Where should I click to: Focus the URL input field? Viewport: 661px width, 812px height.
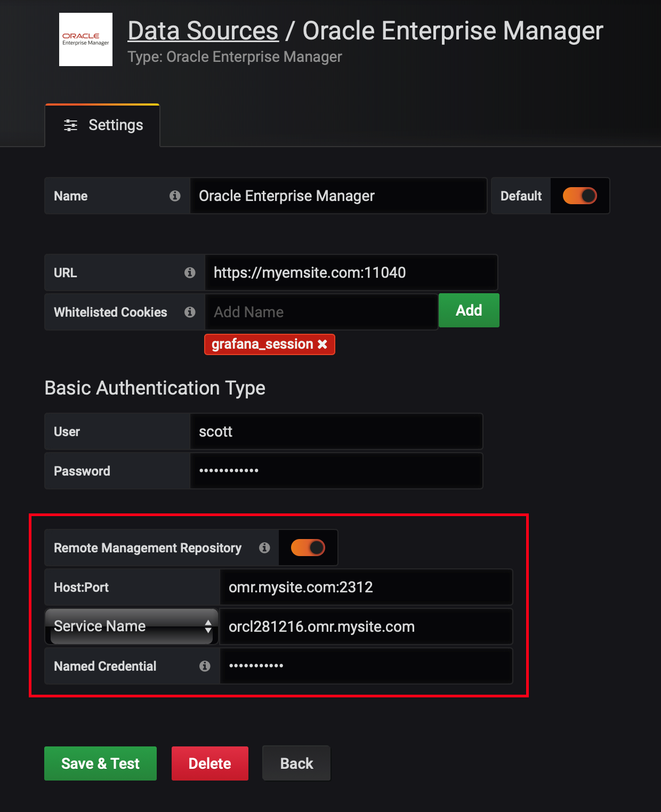click(x=351, y=272)
